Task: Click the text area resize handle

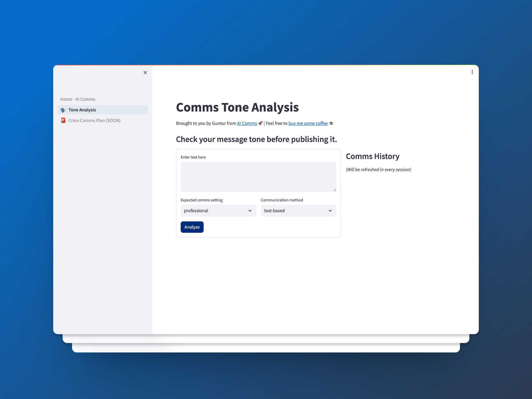Action: (x=334, y=190)
